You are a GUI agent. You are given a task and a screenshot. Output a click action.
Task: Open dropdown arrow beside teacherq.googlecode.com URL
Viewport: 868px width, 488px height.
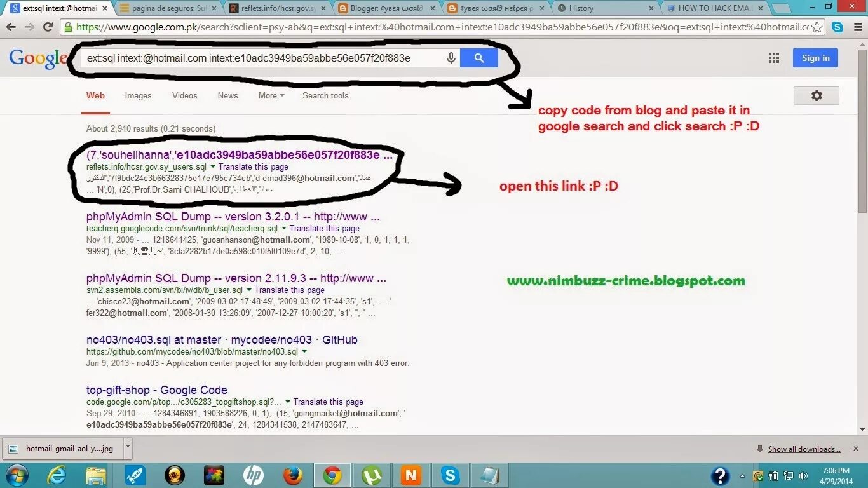(284, 229)
